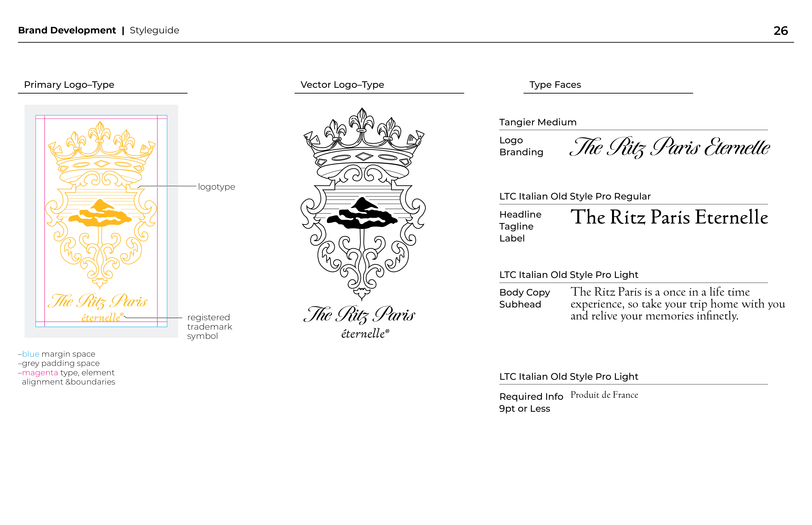Click the registered trademark symbol on black logo

tap(387, 331)
